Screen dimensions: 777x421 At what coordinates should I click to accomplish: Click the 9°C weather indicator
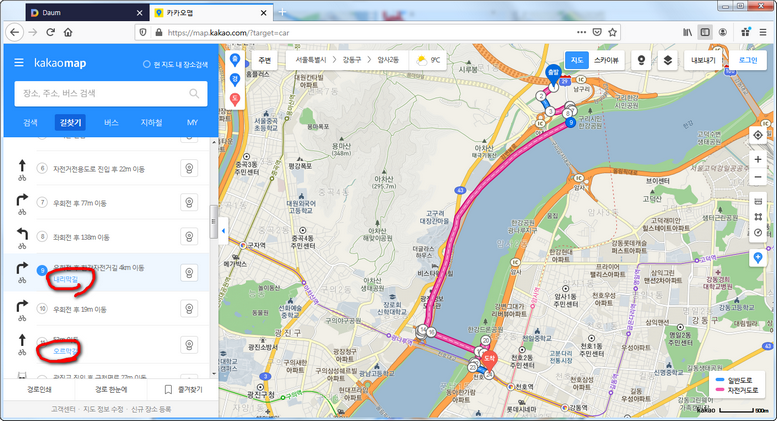pyautogui.click(x=429, y=60)
